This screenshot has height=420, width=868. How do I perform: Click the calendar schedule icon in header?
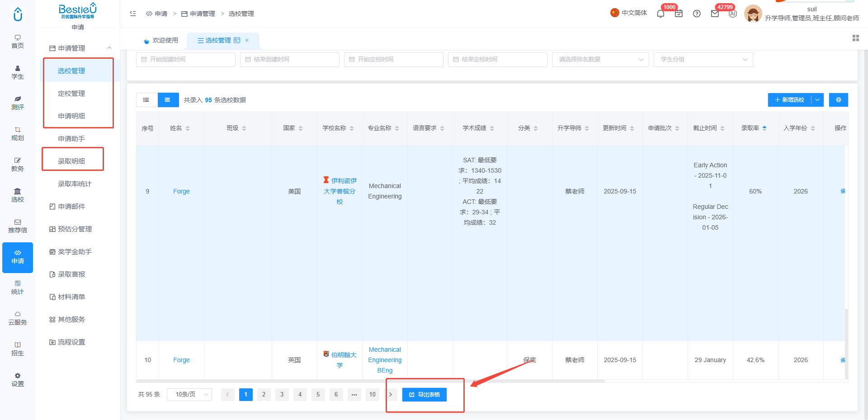click(x=679, y=14)
